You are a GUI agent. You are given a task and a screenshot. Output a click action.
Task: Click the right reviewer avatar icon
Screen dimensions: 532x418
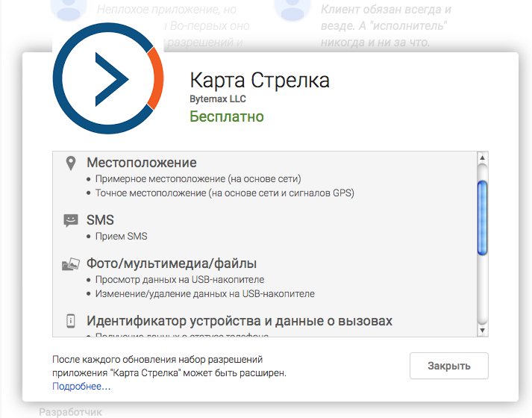(x=291, y=9)
